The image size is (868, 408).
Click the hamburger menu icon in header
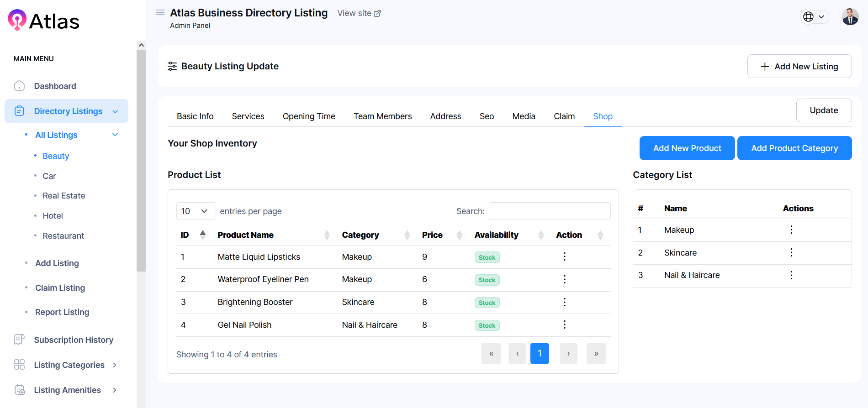(x=160, y=12)
